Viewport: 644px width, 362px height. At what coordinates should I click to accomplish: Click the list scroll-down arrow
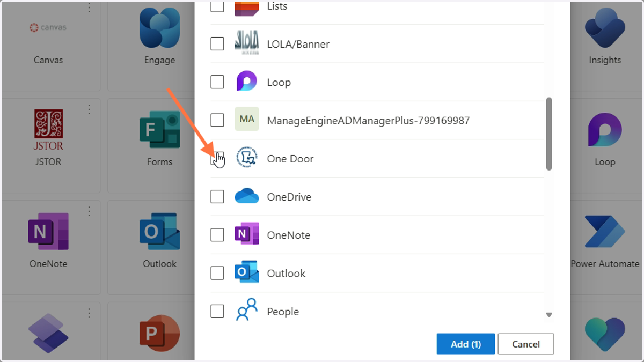pyautogui.click(x=548, y=315)
